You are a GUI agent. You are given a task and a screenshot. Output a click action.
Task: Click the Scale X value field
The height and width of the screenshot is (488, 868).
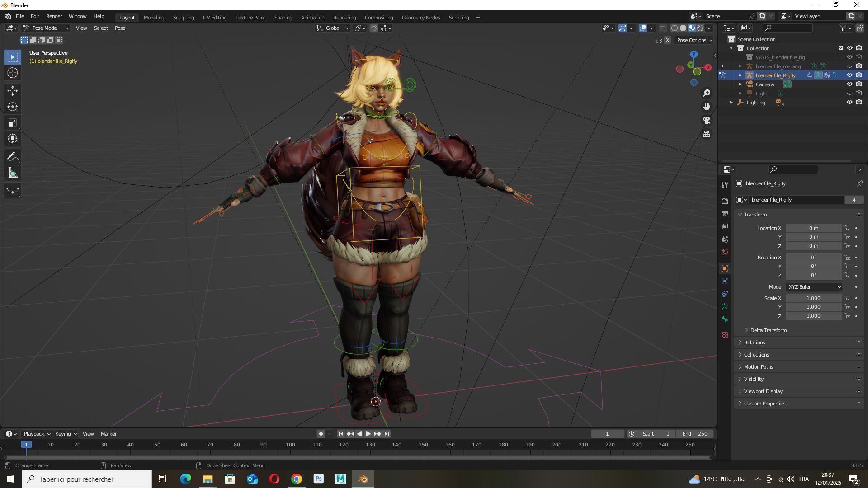coord(814,298)
